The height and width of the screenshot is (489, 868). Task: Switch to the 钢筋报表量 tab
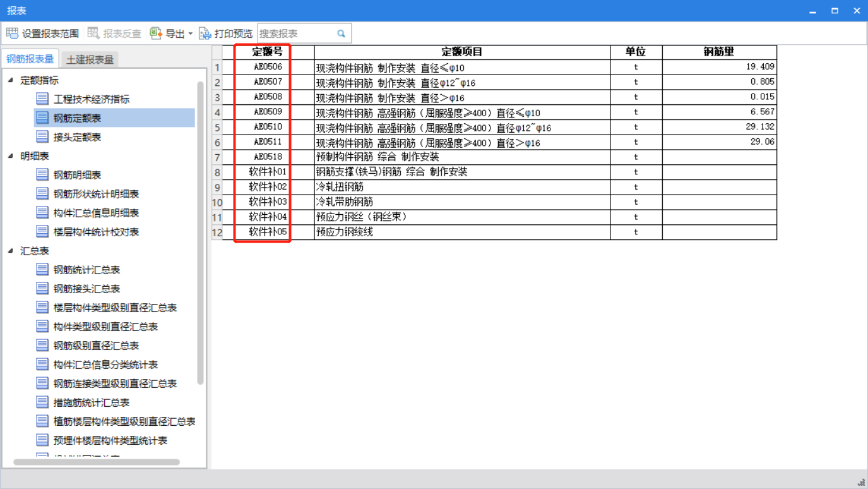[x=30, y=59]
